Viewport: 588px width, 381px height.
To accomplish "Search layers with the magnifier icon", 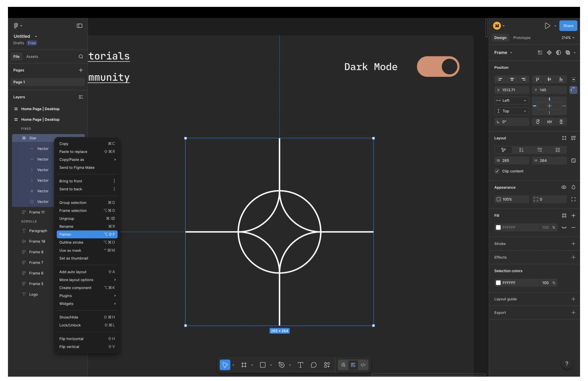I will tap(81, 56).
